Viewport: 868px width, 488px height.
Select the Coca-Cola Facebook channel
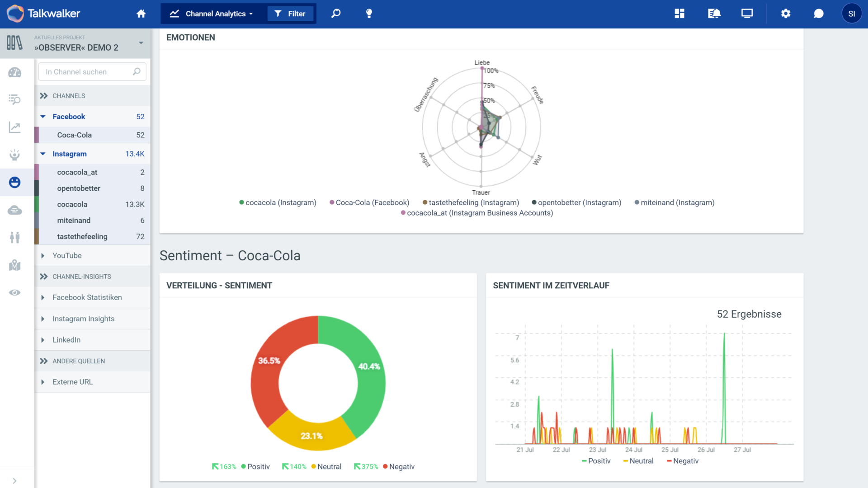pyautogui.click(x=92, y=135)
